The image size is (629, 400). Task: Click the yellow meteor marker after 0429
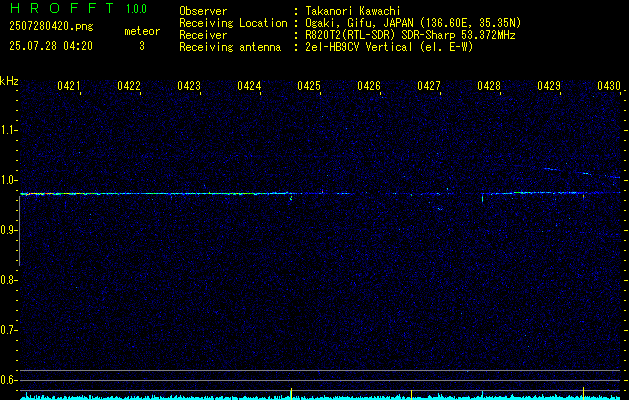pos(583,393)
